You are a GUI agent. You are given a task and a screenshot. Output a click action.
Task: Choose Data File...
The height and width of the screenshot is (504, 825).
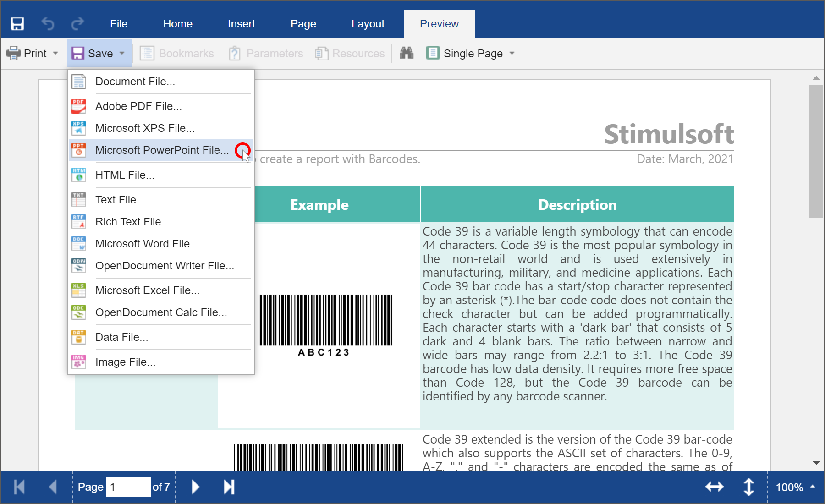(161, 337)
